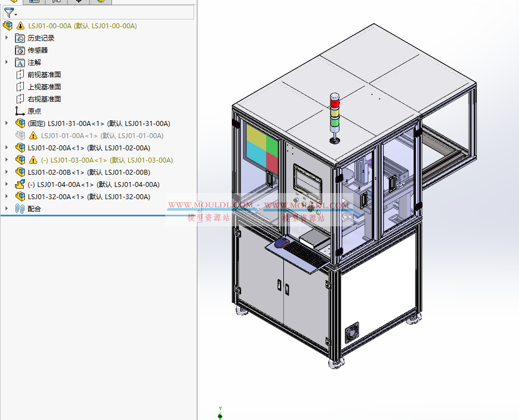519x420 pixels.
Task: Click the warning icon beside LSJ01-00-00A
Action: tap(20, 25)
